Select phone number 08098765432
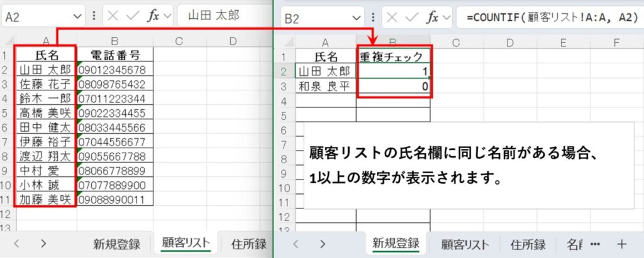 pyautogui.click(x=114, y=84)
